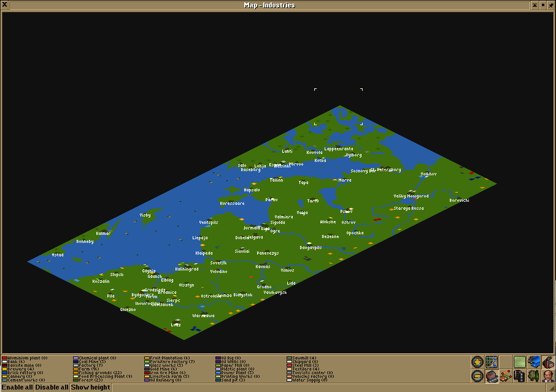The height and width of the screenshot is (392, 556).
Task: Toggle Cannery (8) legend entry
Action: tap(17, 377)
